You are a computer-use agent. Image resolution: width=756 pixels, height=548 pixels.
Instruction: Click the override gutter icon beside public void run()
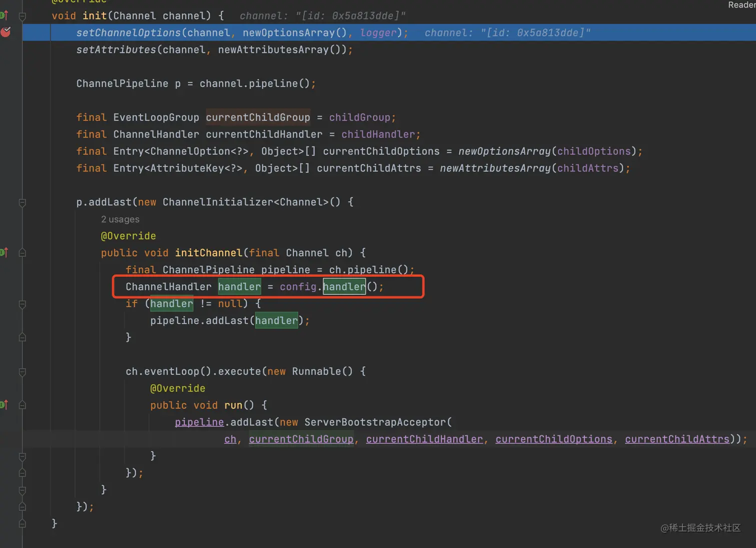tap(4, 405)
